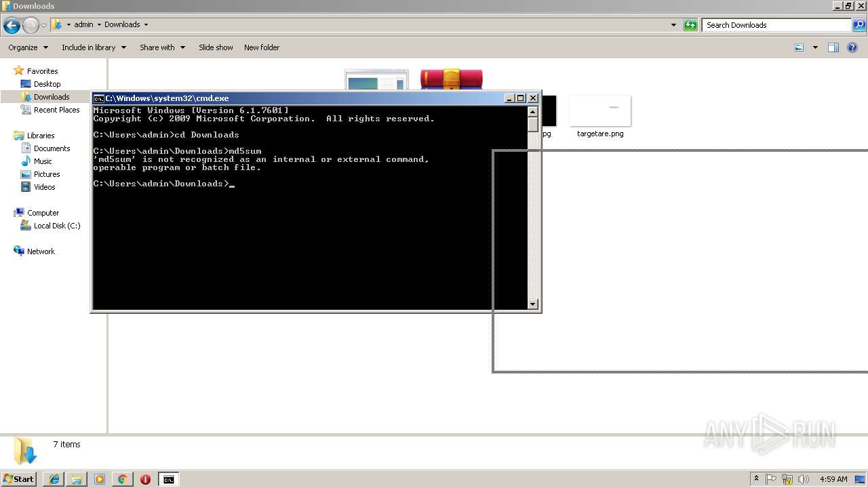Click the '7 items' details pane text
This screenshot has height=488, width=868.
pos(66,445)
